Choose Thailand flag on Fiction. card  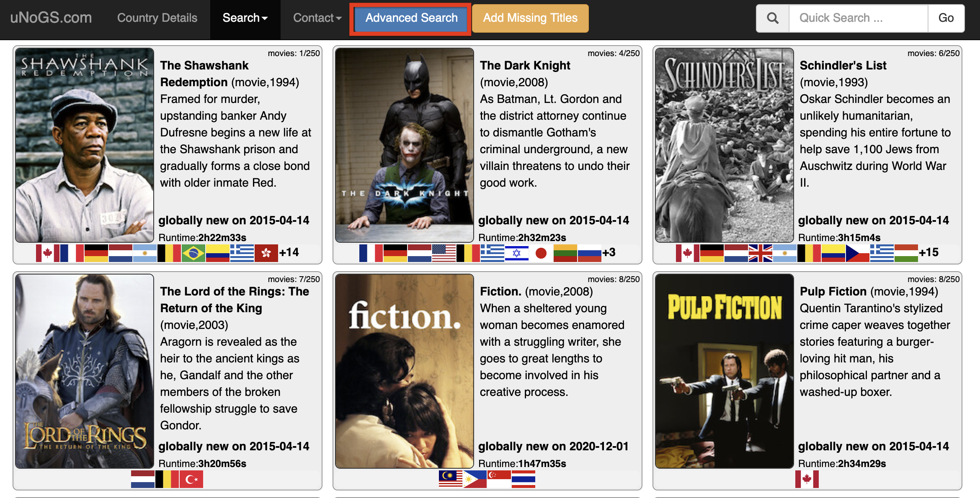pos(524,479)
